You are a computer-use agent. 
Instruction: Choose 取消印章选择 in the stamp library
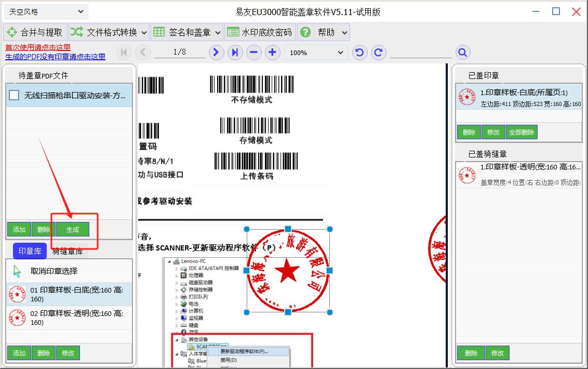(54, 271)
